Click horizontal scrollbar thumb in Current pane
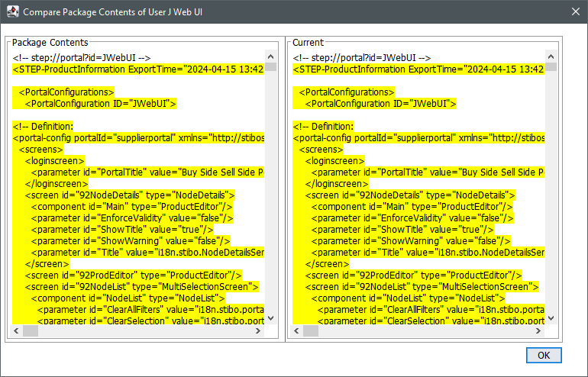Viewport: 588px width, 377px height. pos(311,331)
